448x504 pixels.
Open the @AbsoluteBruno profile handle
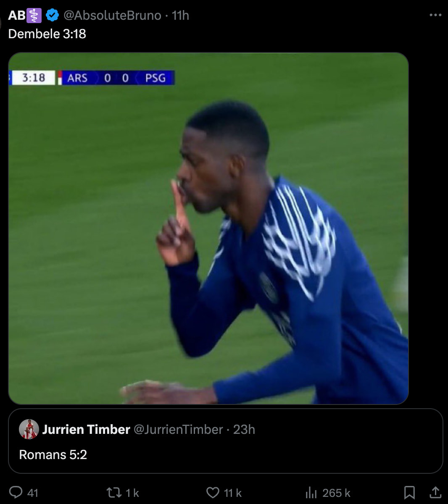click(112, 16)
